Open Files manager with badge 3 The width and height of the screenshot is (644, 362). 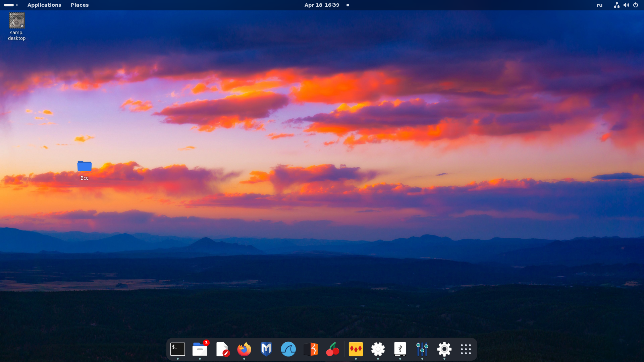200,349
